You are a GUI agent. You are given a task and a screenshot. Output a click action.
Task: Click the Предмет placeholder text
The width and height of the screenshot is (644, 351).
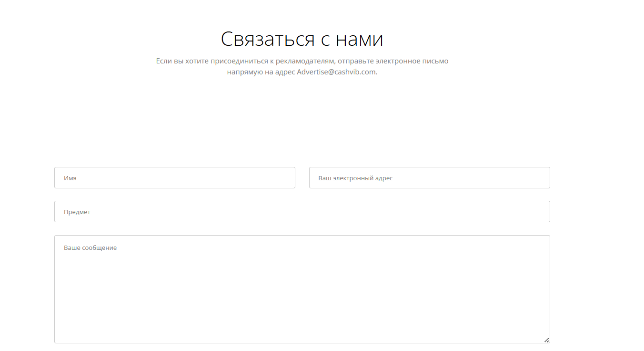(77, 211)
